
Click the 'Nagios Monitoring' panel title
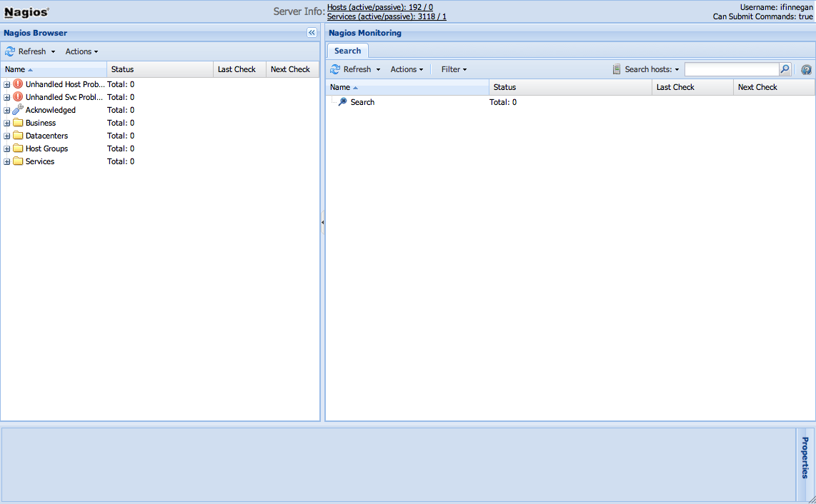365,33
